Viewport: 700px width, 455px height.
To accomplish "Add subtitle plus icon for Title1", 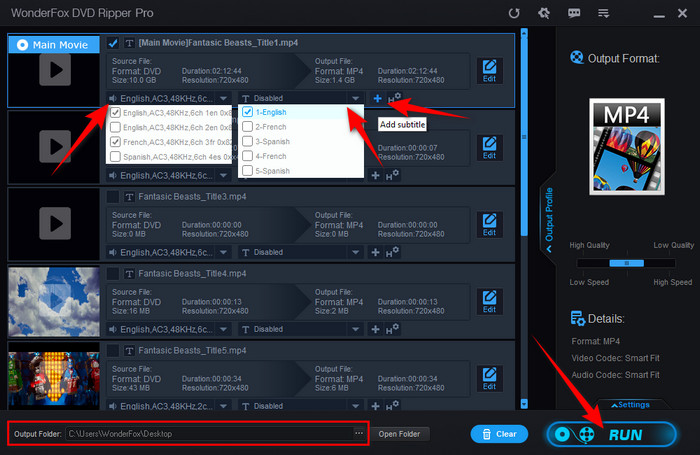I will (x=377, y=98).
